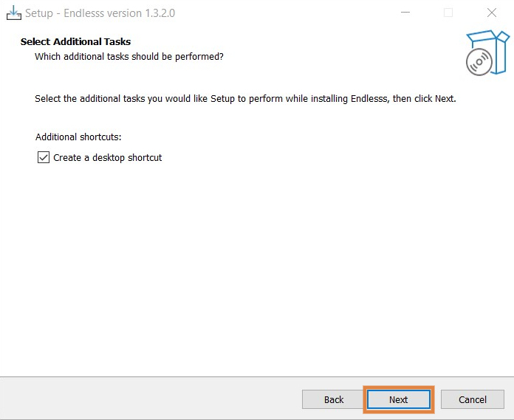The height and width of the screenshot is (420, 514).
Task: Minimize the Setup window
Action: pyautogui.click(x=405, y=13)
